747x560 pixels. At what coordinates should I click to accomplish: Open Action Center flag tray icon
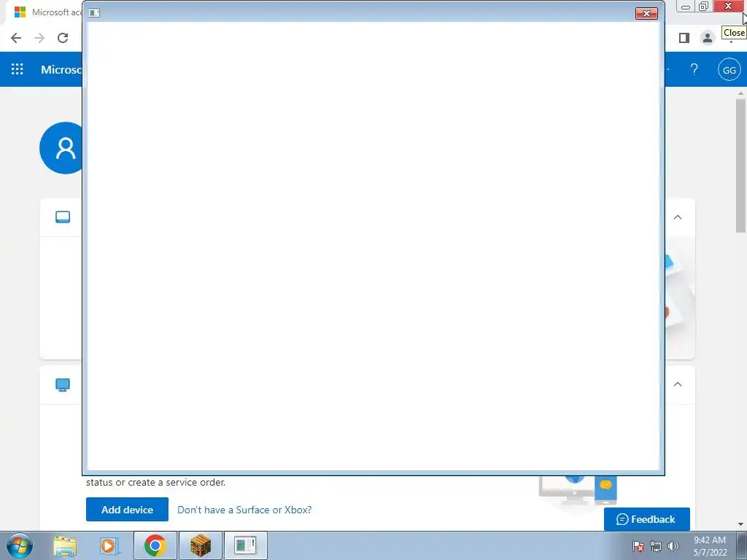tap(638, 546)
